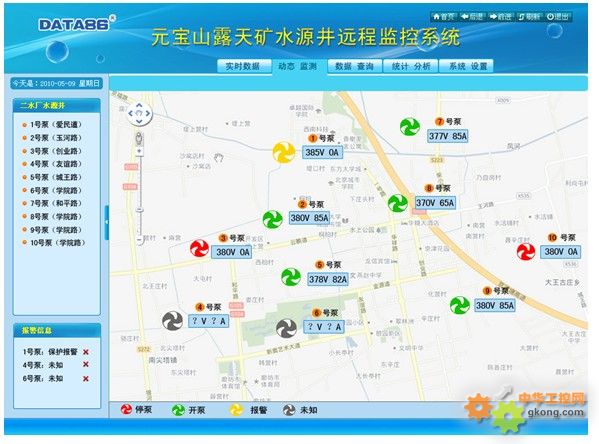Image resolution: width=599 pixels, height=444 pixels.
Task: Click the map zoom in plus button
Action: (x=139, y=151)
